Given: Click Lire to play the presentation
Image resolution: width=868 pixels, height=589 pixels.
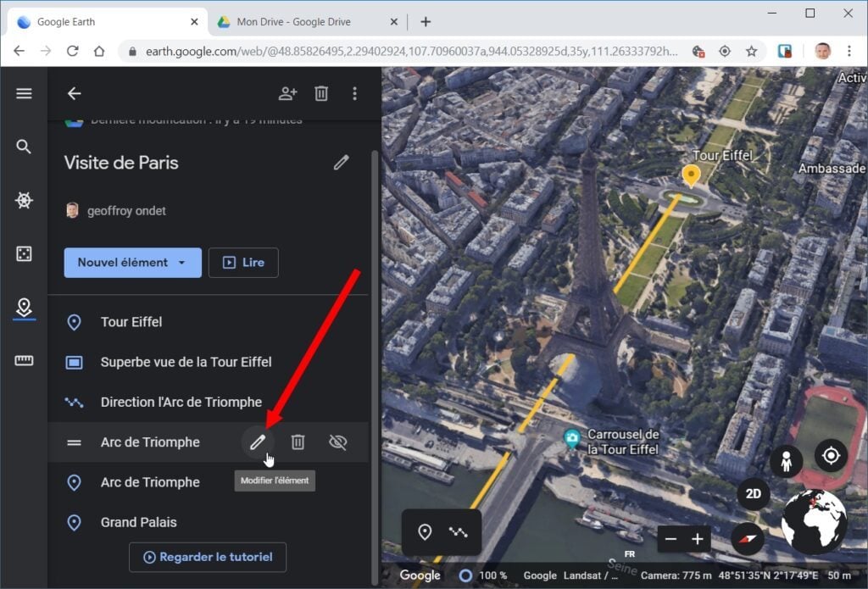Looking at the screenshot, I should pyautogui.click(x=243, y=263).
